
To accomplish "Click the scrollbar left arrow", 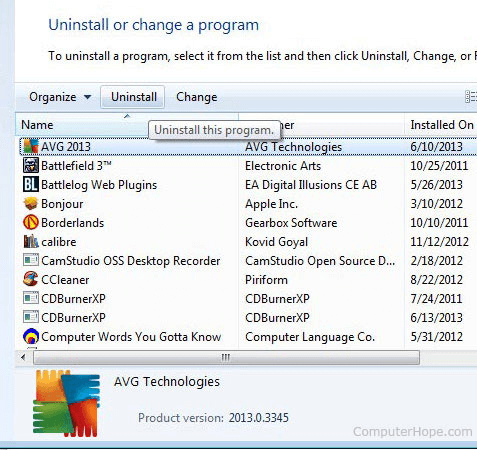I will point(23,358).
